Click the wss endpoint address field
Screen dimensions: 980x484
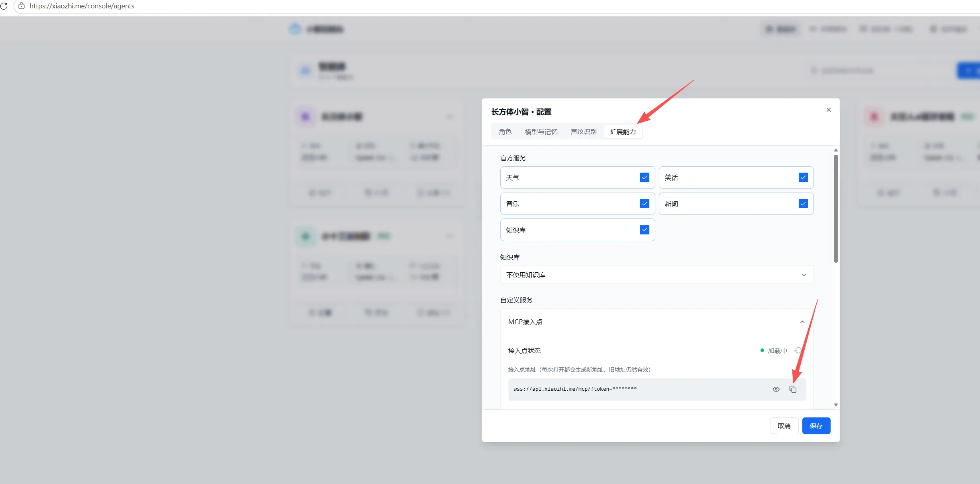pos(657,389)
